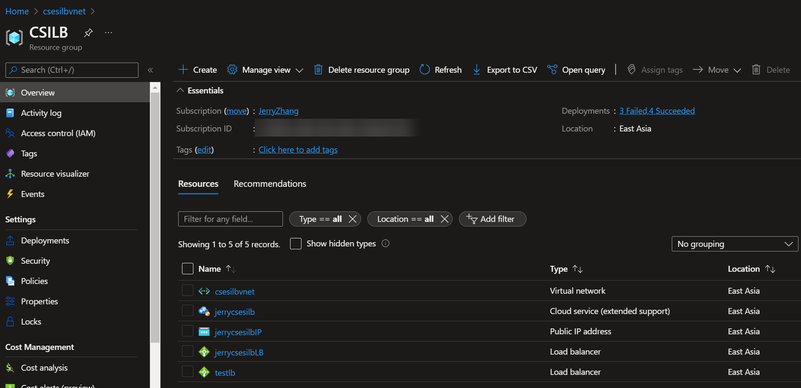Click the Access control (IAM) icon
The height and width of the screenshot is (388, 801).
[x=10, y=134]
